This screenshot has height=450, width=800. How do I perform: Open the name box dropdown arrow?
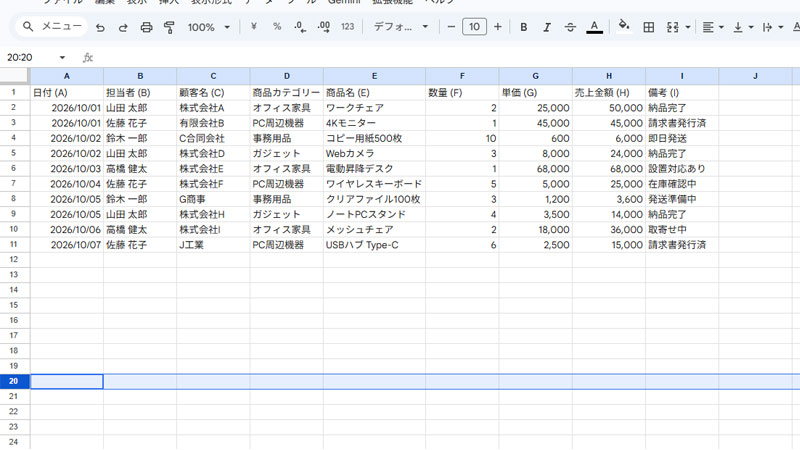coord(62,58)
